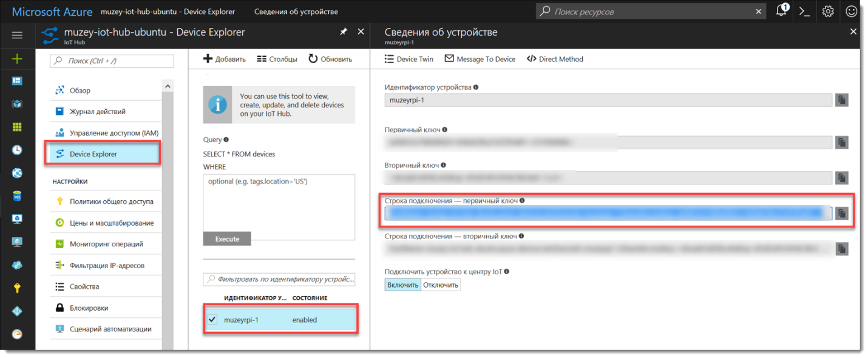
Task: Open Direct Method
Action: pos(555,59)
